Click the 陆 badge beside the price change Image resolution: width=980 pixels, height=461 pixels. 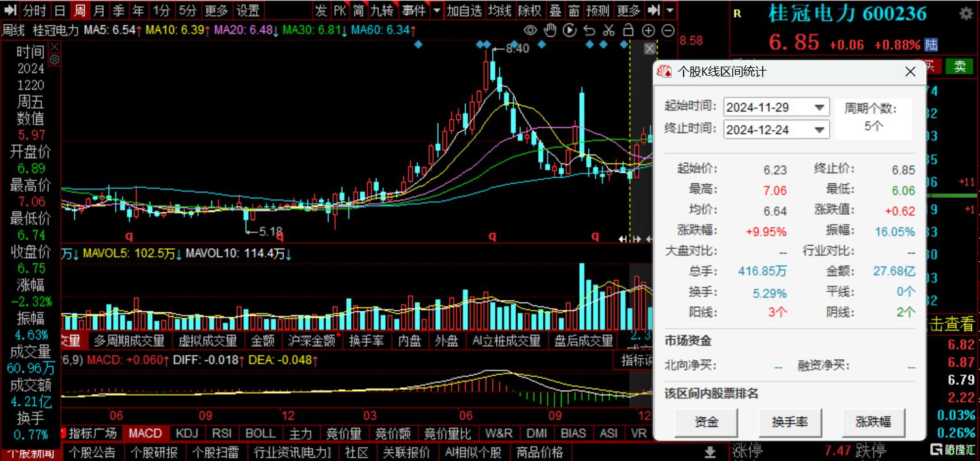click(x=932, y=45)
